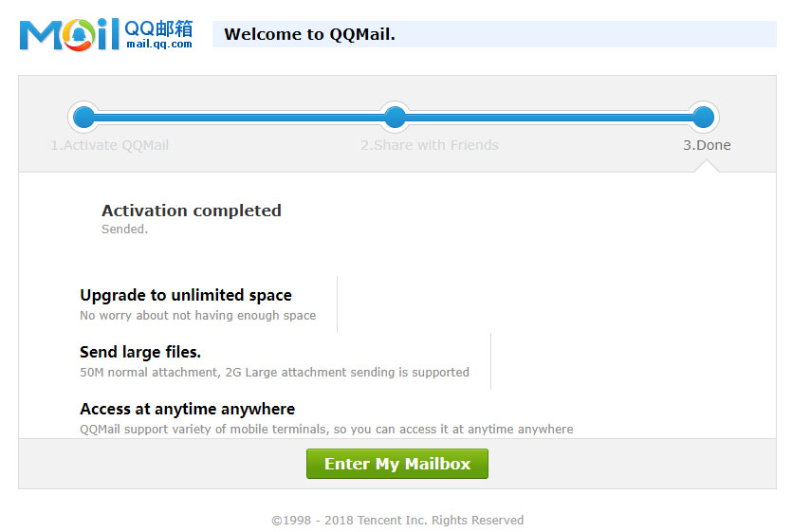Click the QQ邮箱 brand text
792x532 pixels.
pos(158,28)
